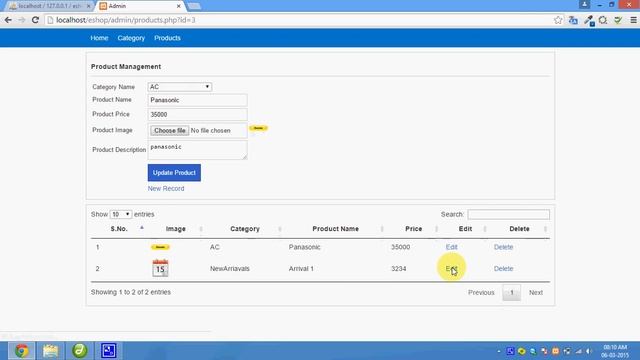Click the Panasonic row product image
The height and width of the screenshot is (360, 640).
click(x=160, y=247)
